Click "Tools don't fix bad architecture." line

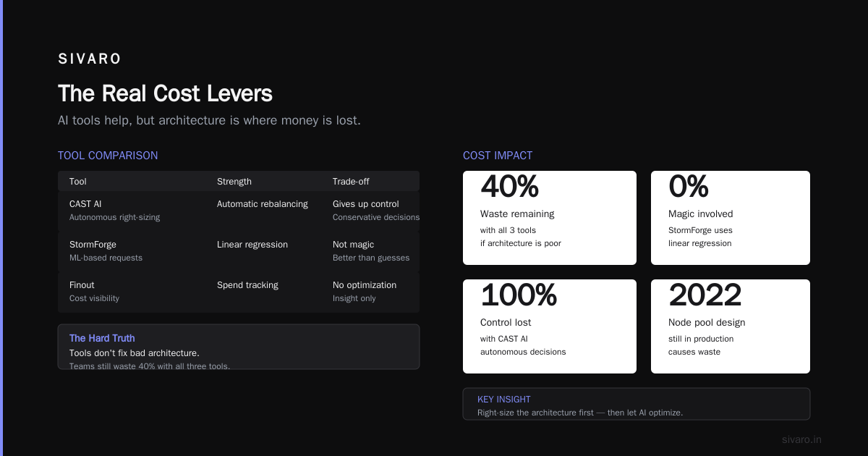pyautogui.click(x=135, y=352)
